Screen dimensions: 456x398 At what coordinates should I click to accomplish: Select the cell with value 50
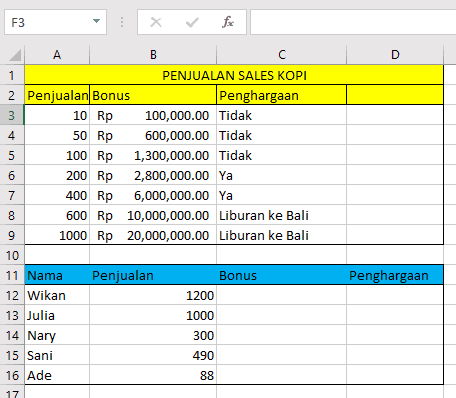point(57,135)
